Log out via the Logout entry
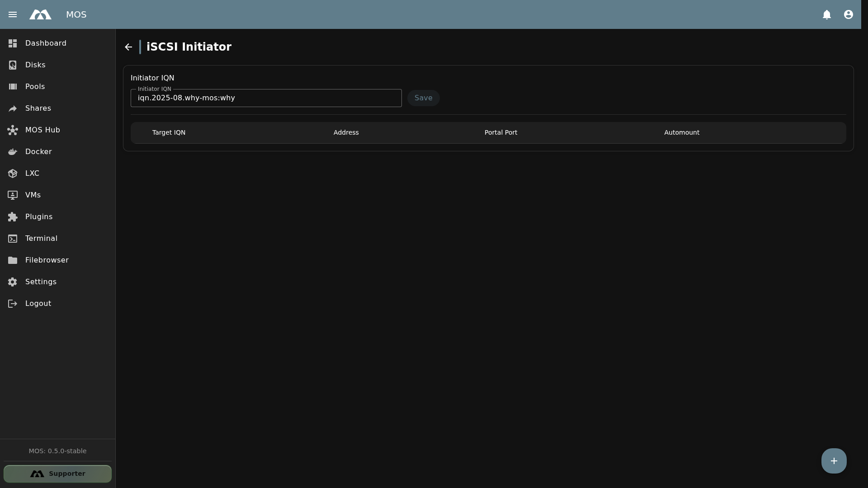Image resolution: width=868 pixels, height=488 pixels. 57,304
